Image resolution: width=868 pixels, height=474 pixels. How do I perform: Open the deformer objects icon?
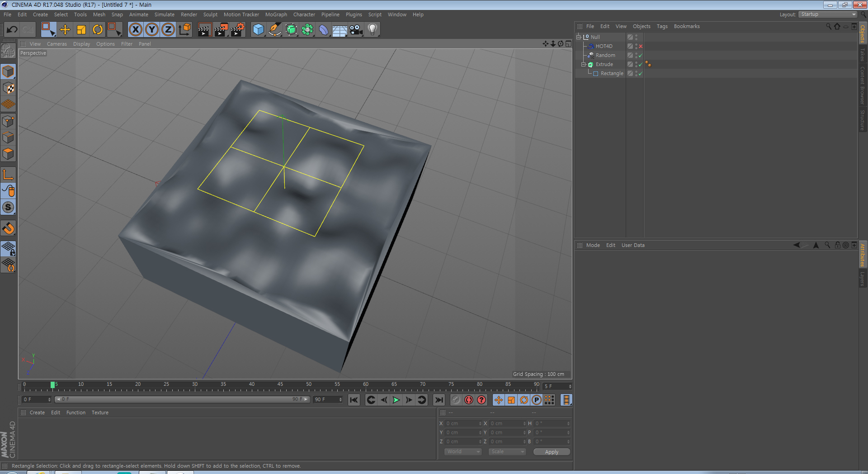(x=324, y=30)
